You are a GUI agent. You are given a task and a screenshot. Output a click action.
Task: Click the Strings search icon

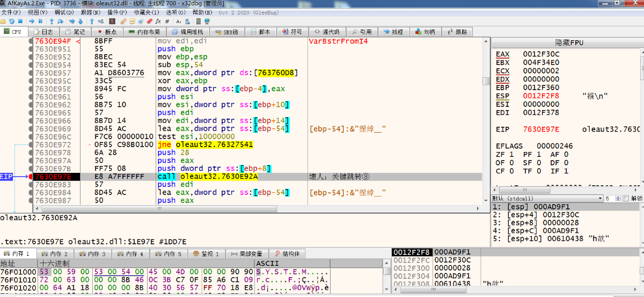pyautogui.click(x=179, y=21)
